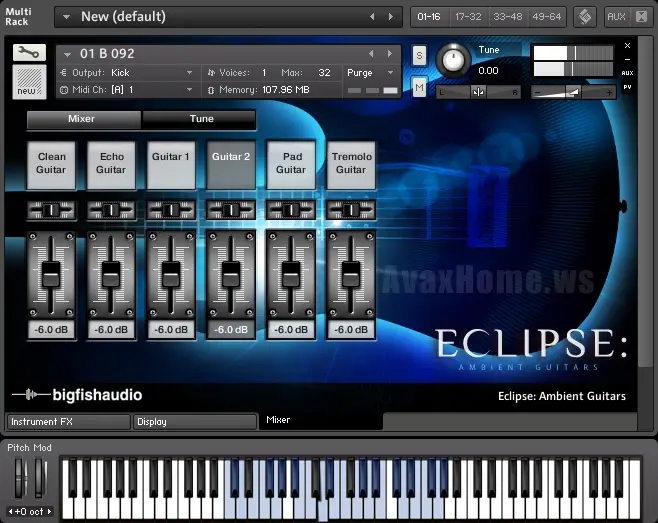The height and width of the screenshot is (523, 658).
Task: Toggle the PV button
Action: click(627, 87)
